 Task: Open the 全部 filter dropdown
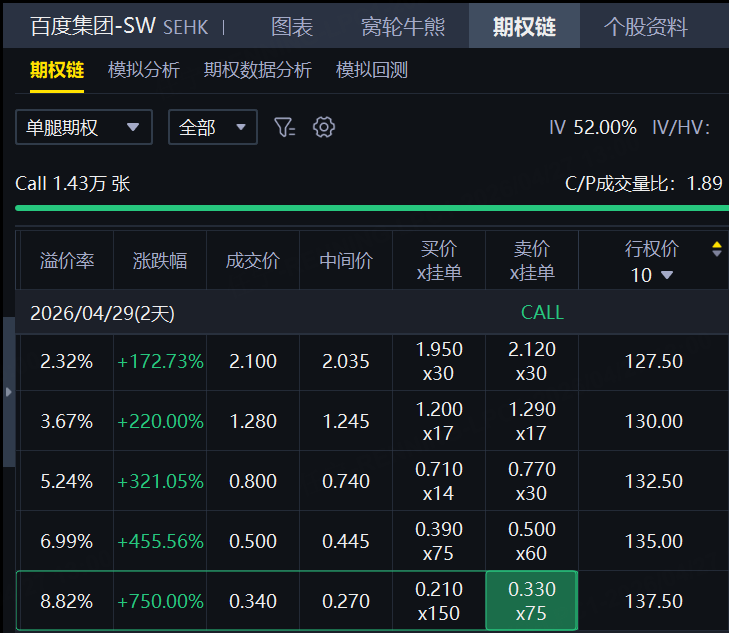pyautogui.click(x=212, y=127)
